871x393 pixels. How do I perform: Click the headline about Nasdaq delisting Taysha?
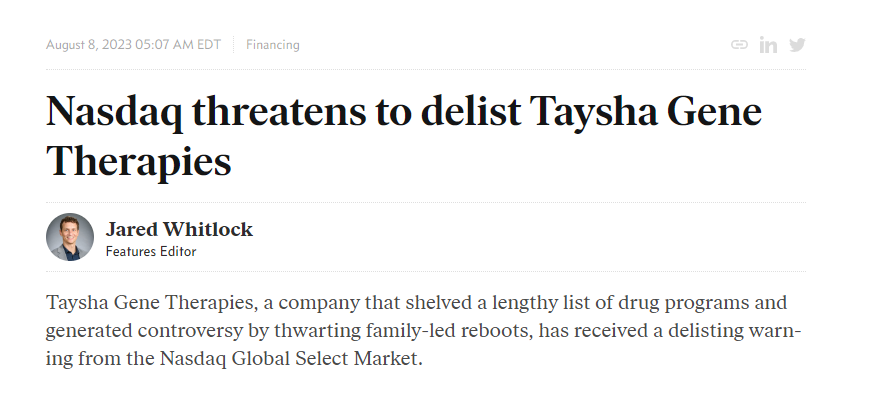pos(403,136)
